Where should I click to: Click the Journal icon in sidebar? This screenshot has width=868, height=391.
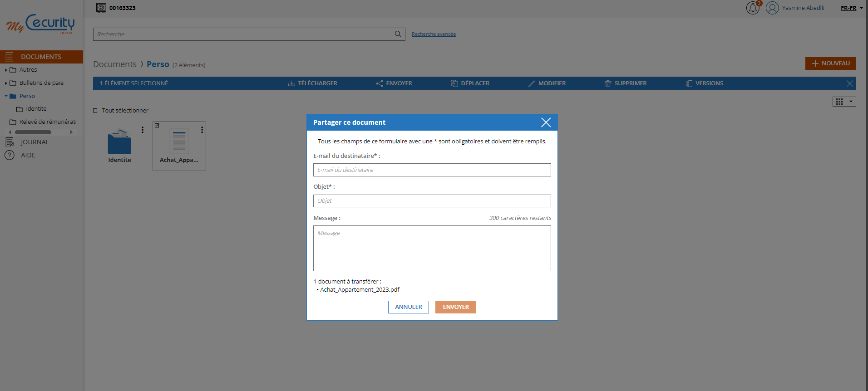pyautogui.click(x=9, y=142)
